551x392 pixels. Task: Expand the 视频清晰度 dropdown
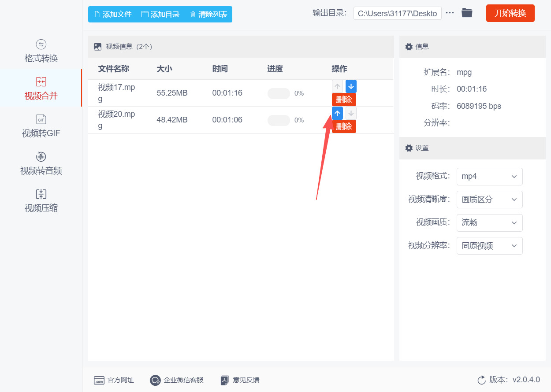489,199
